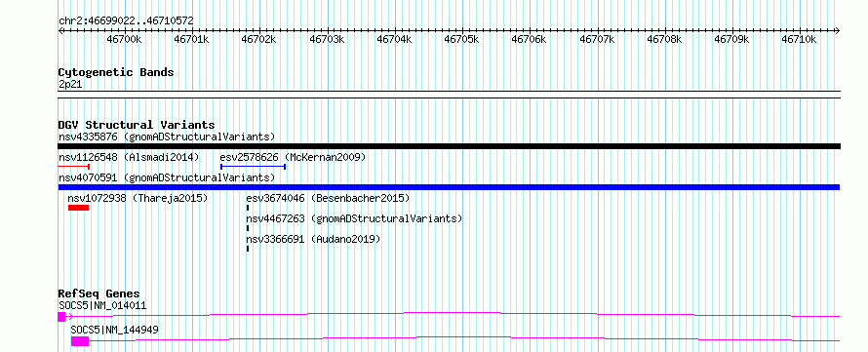Click the esv2578626 (McKernan2009) label
Screen dimensions: 868x352
[293, 157]
